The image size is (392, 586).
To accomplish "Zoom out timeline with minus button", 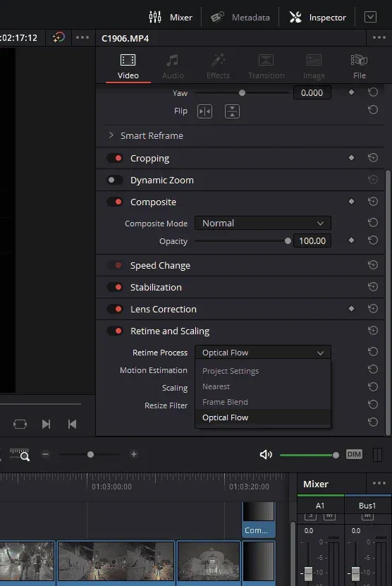I will (x=46, y=454).
